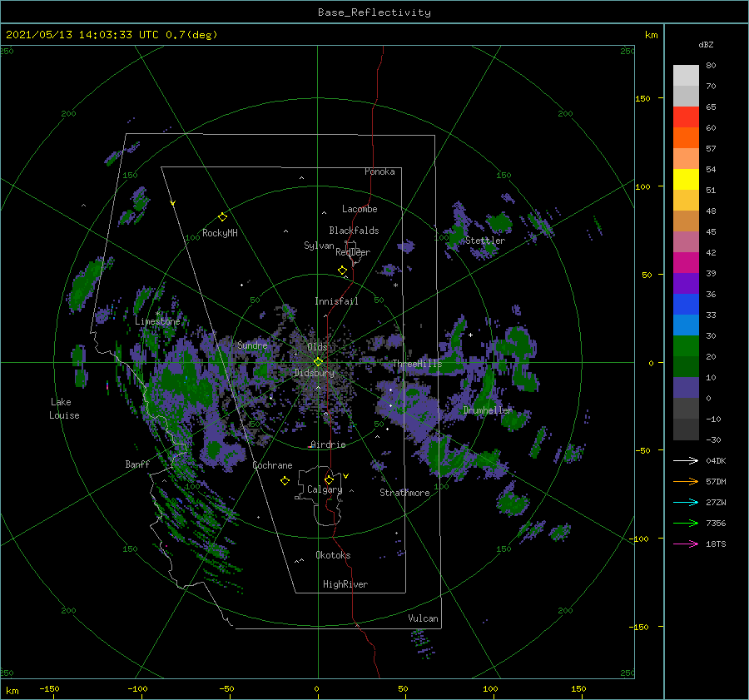
Task: Click the yellow diamond marker below Cochrane
Action: (x=285, y=481)
